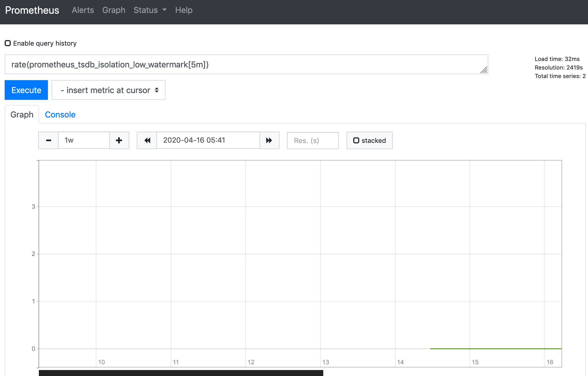This screenshot has height=376, width=588.
Task: Click the Res. (s) resolution field
Action: [313, 141]
